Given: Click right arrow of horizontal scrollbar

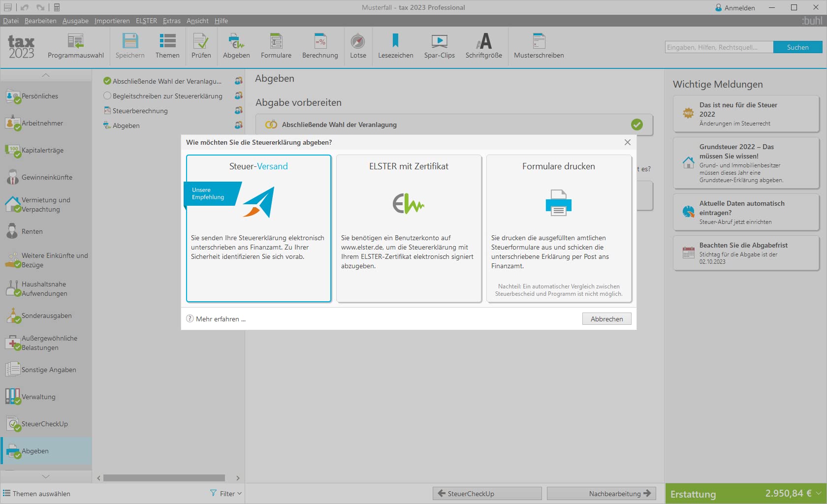Looking at the screenshot, I should [x=238, y=478].
